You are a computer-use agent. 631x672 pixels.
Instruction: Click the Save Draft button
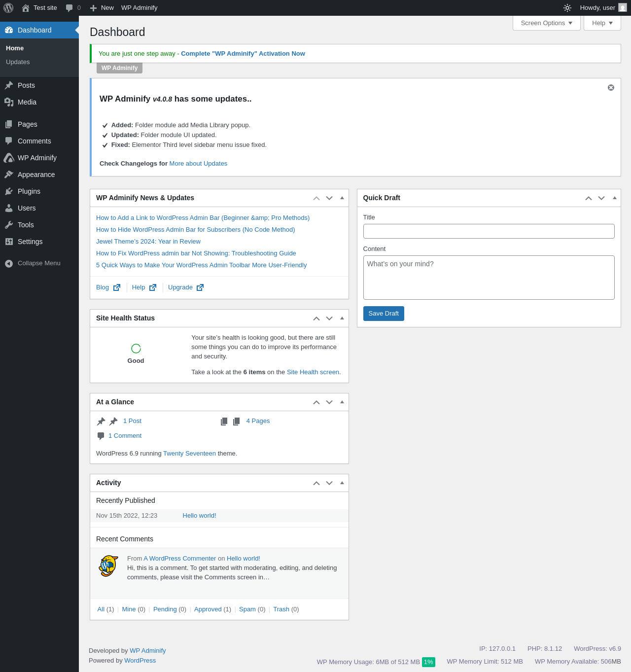coord(384,314)
